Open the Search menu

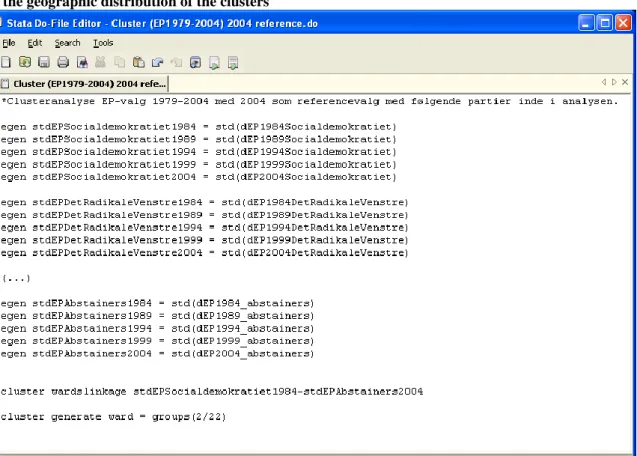click(x=67, y=43)
